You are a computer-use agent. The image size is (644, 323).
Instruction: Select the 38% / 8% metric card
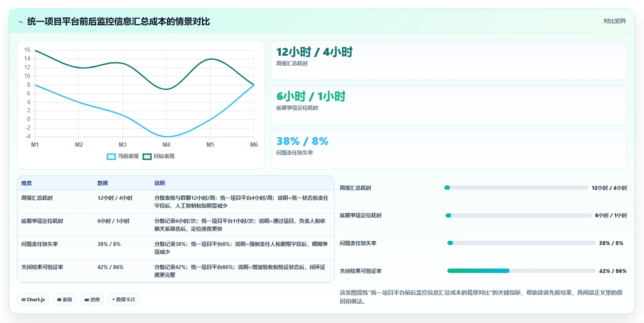click(x=449, y=149)
